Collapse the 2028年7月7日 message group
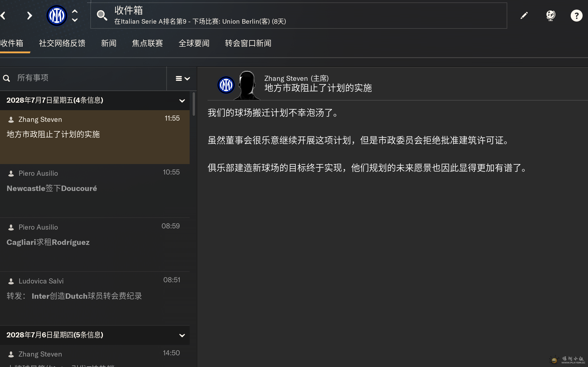The height and width of the screenshot is (367, 588). pos(182,101)
